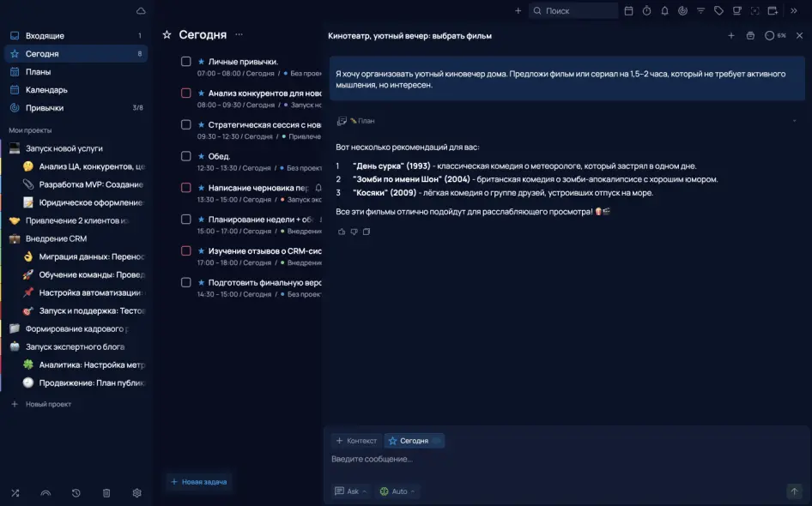Open the Ask mode dropdown
The image size is (812, 506).
pyautogui.click(x=352, y=491)
